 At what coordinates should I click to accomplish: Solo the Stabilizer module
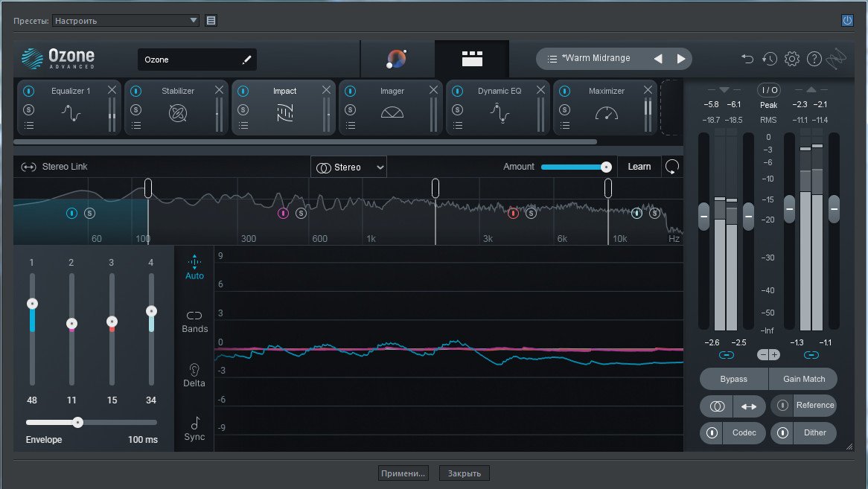[135, 109]
